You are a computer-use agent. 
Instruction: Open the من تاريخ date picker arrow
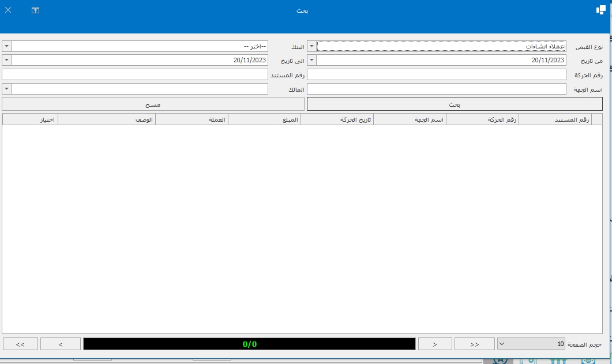311,60
